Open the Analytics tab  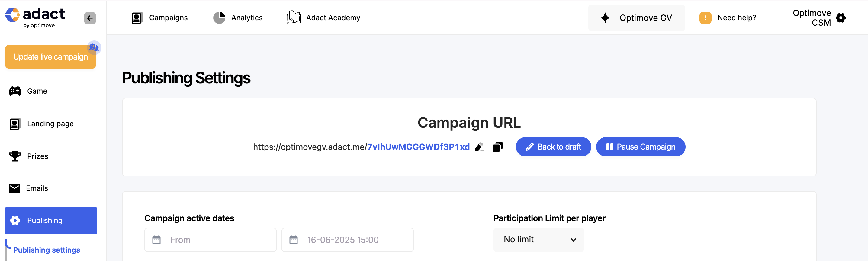tap(238, 17)
